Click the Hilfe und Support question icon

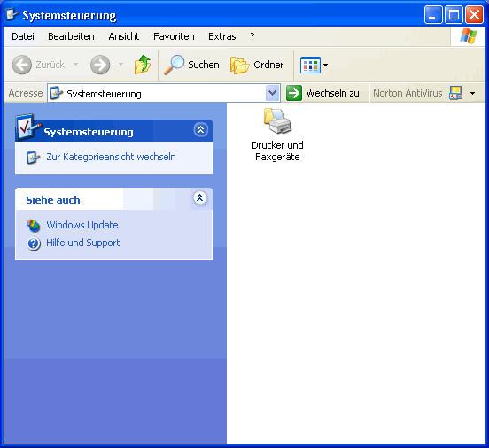[34, 243]
